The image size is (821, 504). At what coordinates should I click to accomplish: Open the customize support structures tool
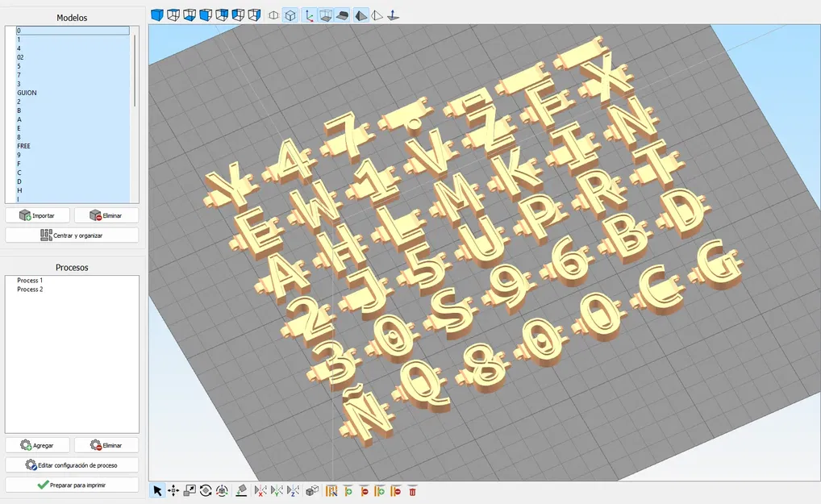[331, 491]
